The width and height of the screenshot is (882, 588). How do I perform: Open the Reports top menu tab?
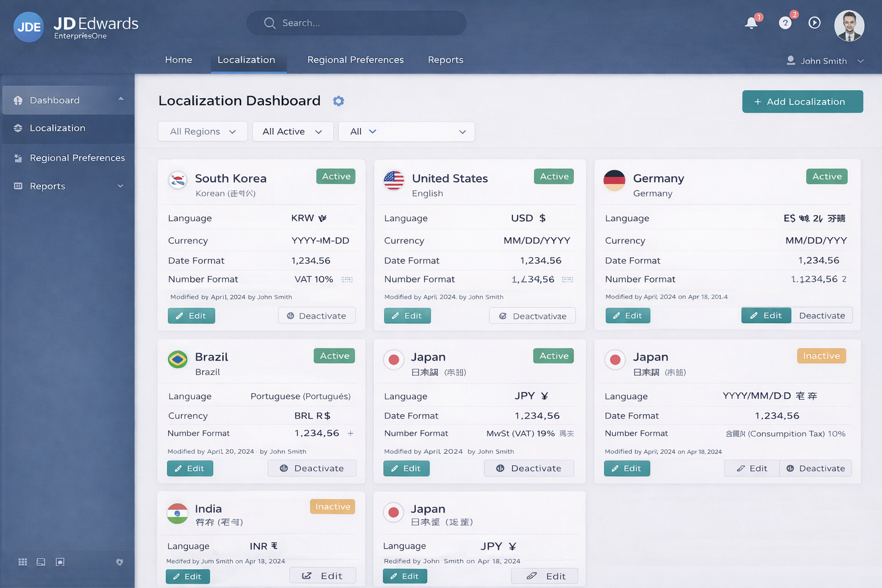point(446,60)
